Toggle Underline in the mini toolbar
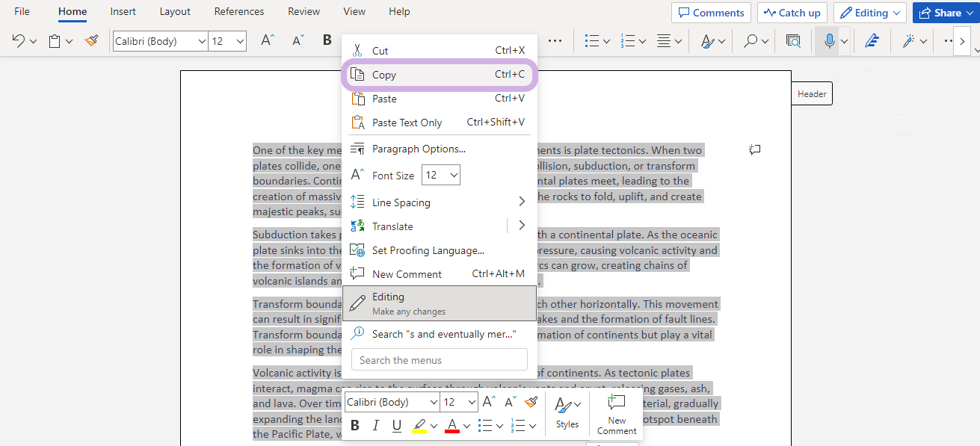The height and width of the screenshot is (446, 980). (397, 426)
